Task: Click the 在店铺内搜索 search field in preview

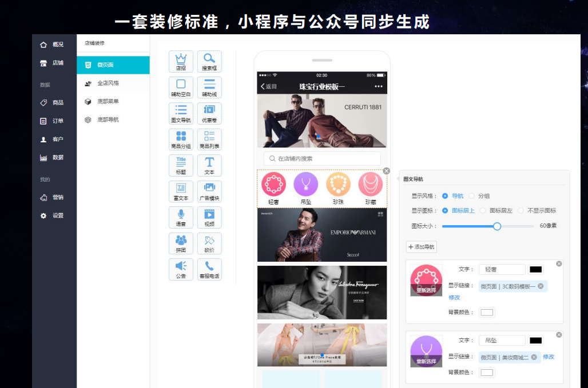Action: (x=322, y=158)
